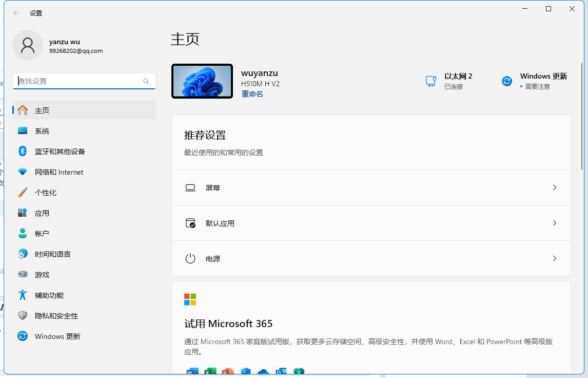Image resolution: width=588 pixels, height=378 pixels.
Task: Select 应用 in the navigation list
Action: [42, 213]
